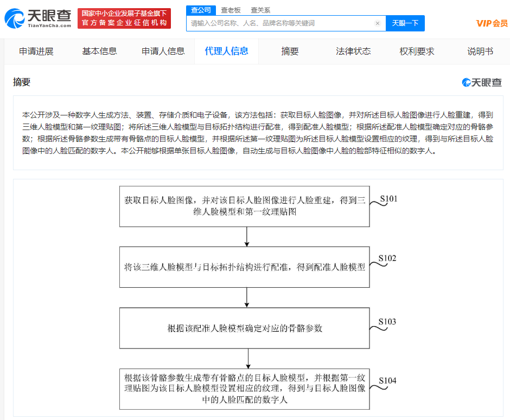Screen dimensions: 510x420
Task: Click the flowchart step 根据该配准人脸模型确定对应的骨骼参数
Action: (244, 328)
